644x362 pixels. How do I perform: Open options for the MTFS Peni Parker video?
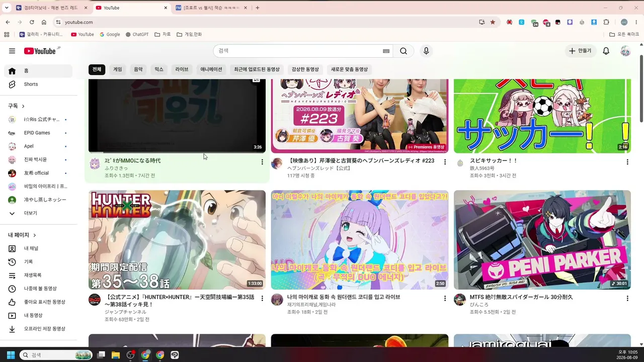click(627, 298)
